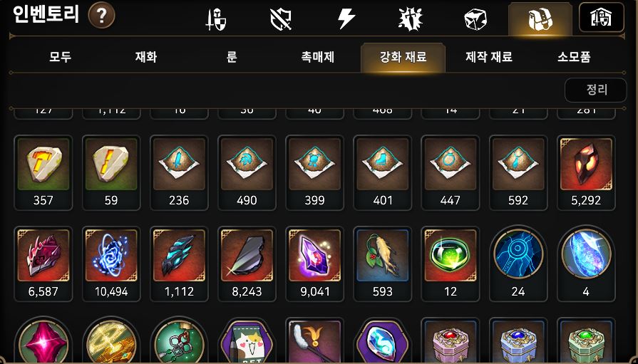This screenshot has height=364, width=638.
Task: Select the dice cube category icon
Action: pyautogui.click(x=475, y=19)
